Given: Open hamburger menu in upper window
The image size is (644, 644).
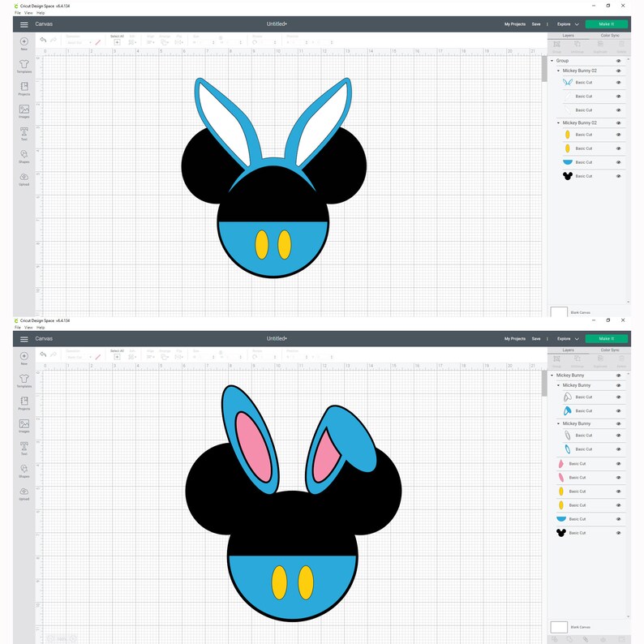Looking at the screenshot, I should coord(24,24).
